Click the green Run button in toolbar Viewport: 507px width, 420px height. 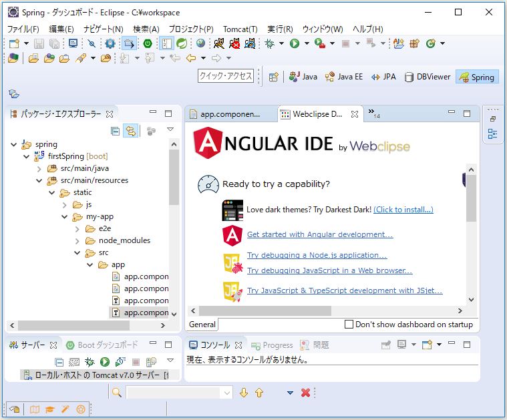pyautogui.click(x=294, y=43)
